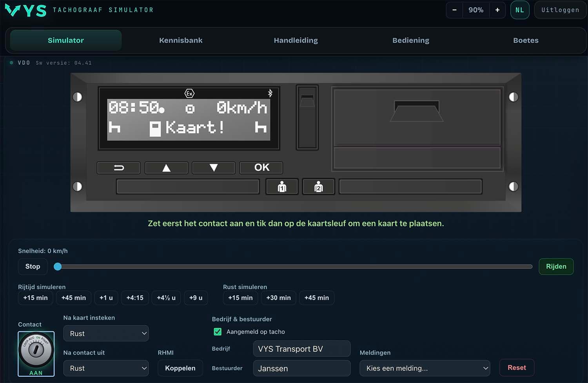Open the Simulator tab
The height and width of the screenshot is (383, 588).
tap(66, 40)
